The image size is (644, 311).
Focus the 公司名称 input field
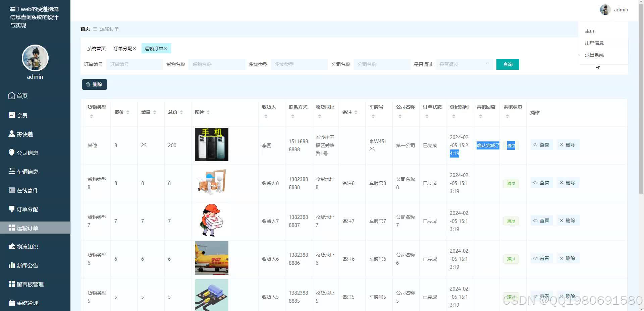click(382, 64)
